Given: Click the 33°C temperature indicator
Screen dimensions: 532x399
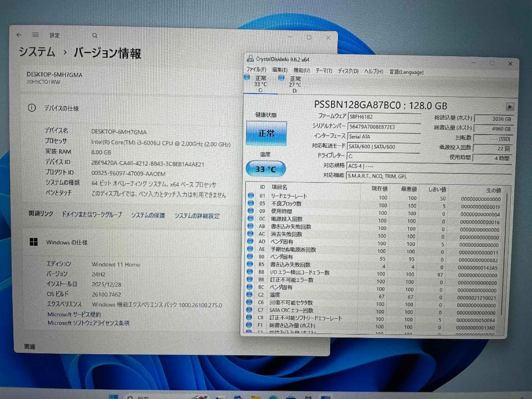Looking at the screenshot, I should [x=266, y=168].
